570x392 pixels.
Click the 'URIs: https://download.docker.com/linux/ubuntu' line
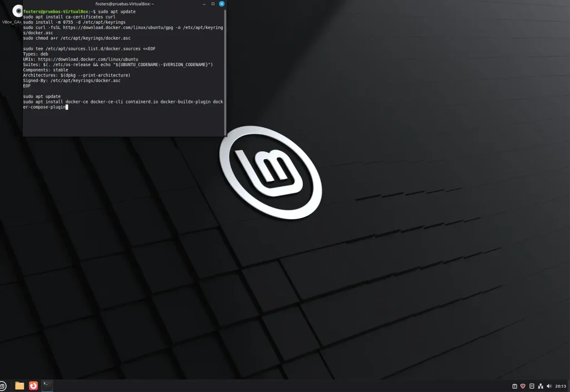pos(80,59)
